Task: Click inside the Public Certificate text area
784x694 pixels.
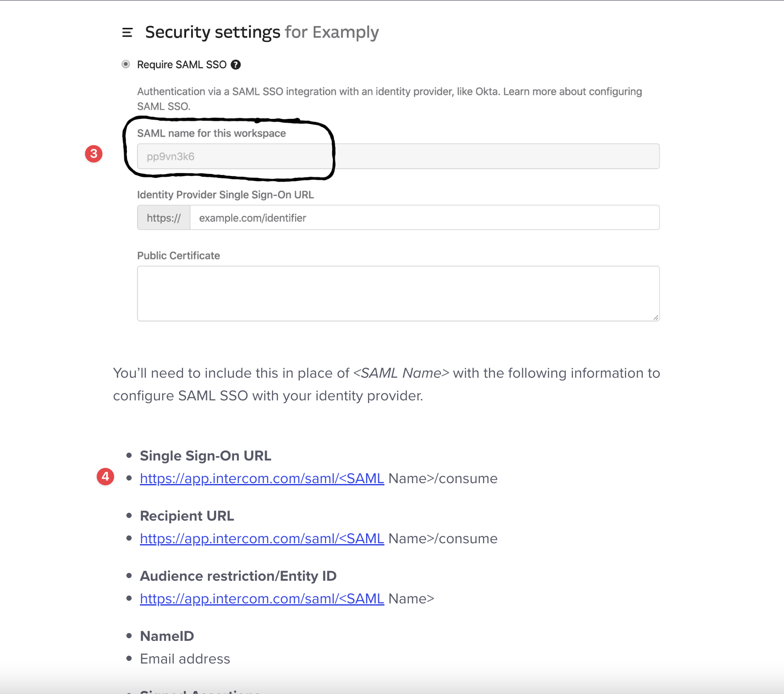Action: [397, 293]
